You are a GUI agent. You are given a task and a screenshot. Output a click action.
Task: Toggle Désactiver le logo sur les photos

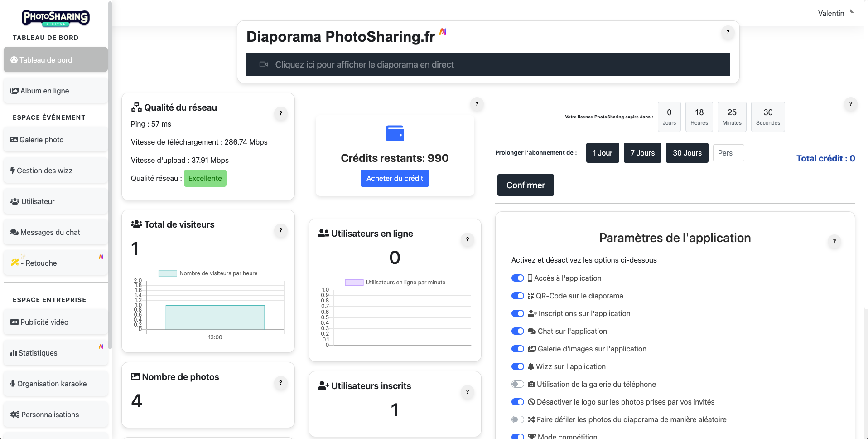[x=518, y=402]
